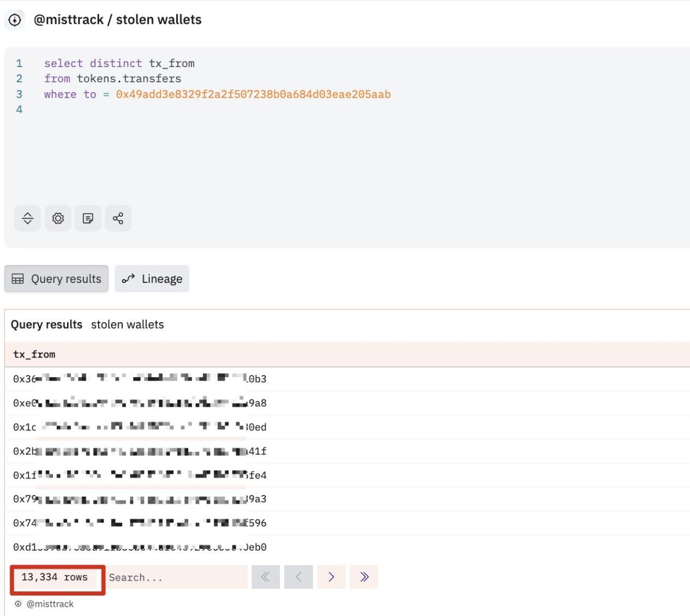Screen dimensions: 690x616
Task: Click the wallet address in query line 3
Action: [253, 94]
